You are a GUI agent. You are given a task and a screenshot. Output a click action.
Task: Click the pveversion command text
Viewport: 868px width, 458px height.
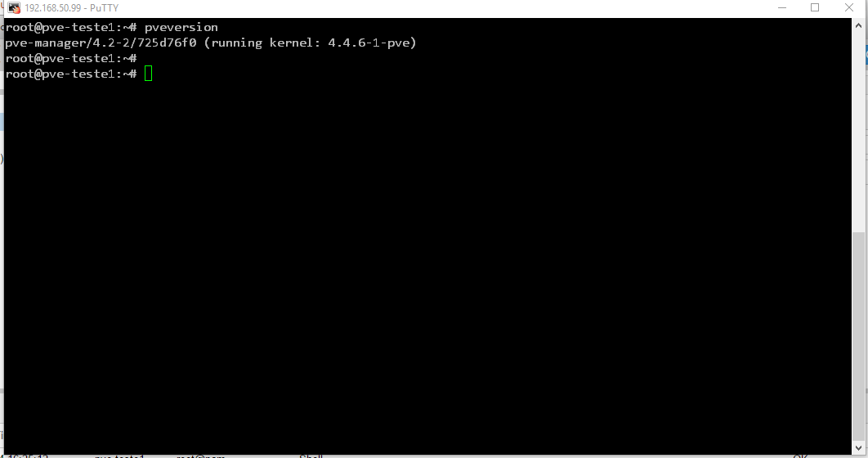tap(181, 27)
